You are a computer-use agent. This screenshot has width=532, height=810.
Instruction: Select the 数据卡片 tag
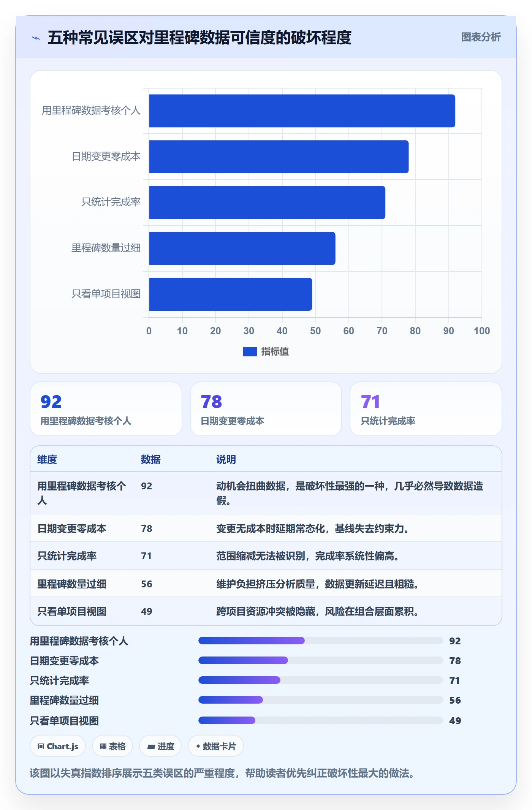[216, 746]
